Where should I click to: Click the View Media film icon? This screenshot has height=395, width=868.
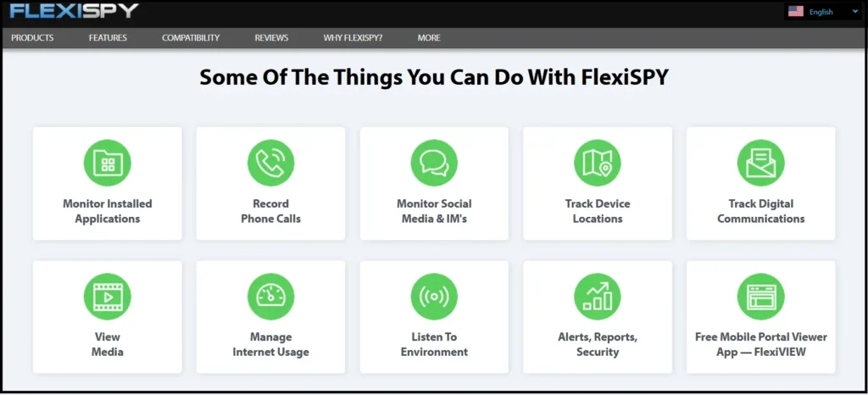point(107,297)
